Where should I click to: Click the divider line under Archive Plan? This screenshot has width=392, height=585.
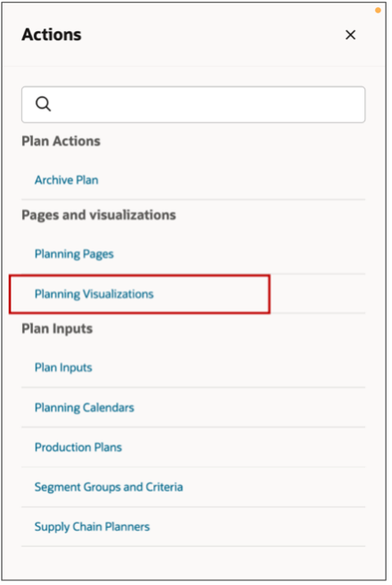(193, 200)
